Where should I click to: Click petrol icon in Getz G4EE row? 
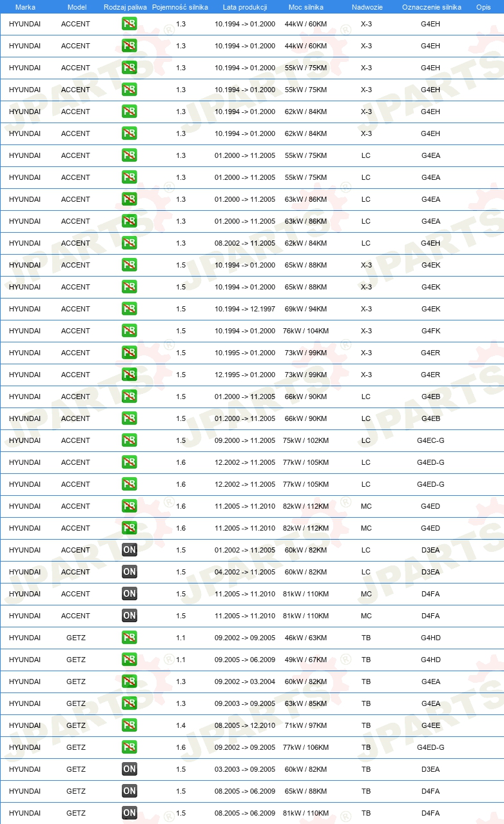pos(130,725)
